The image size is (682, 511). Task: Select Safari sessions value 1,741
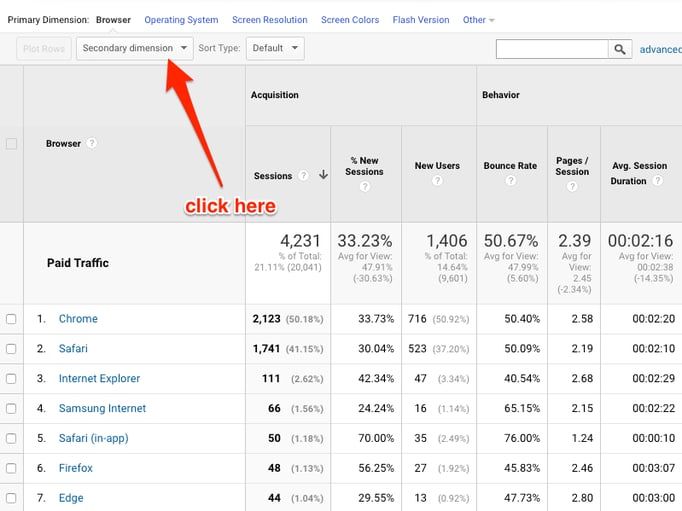(x=266, y=349)
